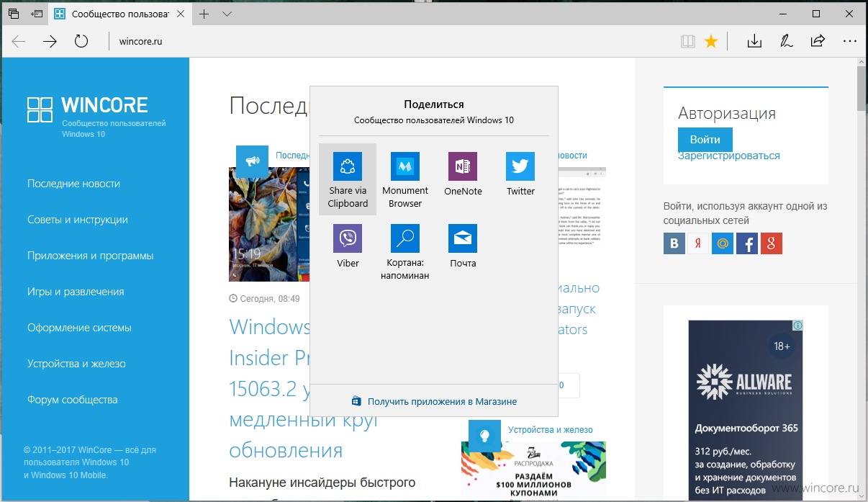868x502 pixels.
Task: Switch to Reading view book icon
Action: click(688, 41)
